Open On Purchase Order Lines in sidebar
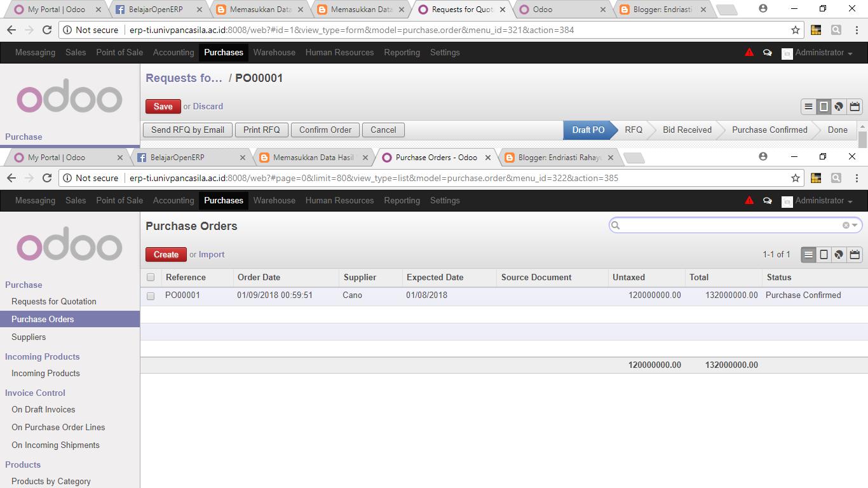This screenshot has height=488, width=868. click(58, 428)
